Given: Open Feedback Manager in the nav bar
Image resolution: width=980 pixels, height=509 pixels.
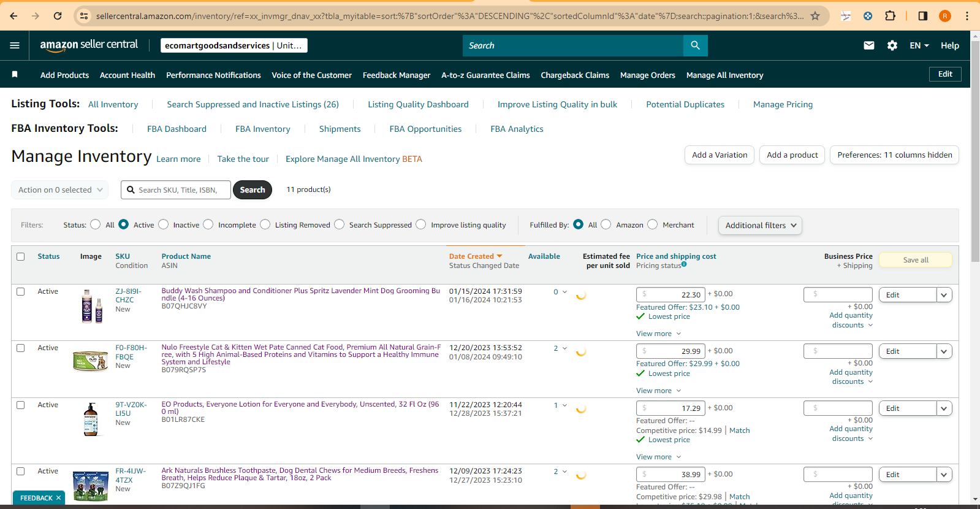Looking at the screenshot, I should [x=397, y=75].
